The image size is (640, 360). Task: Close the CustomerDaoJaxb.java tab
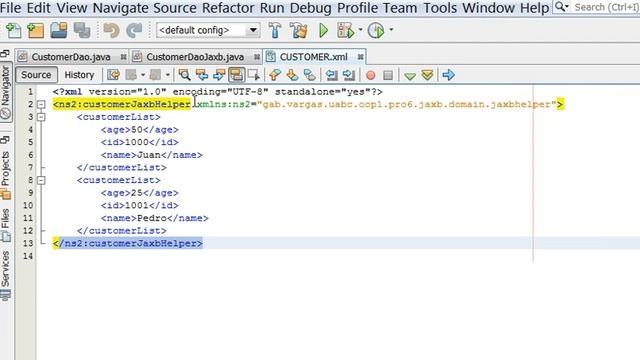point(257,57)
